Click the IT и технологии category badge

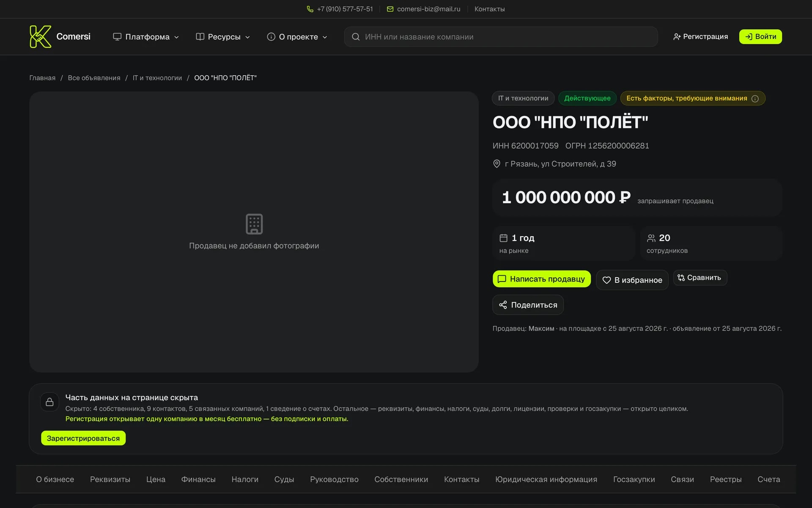(x=523, y=98)
